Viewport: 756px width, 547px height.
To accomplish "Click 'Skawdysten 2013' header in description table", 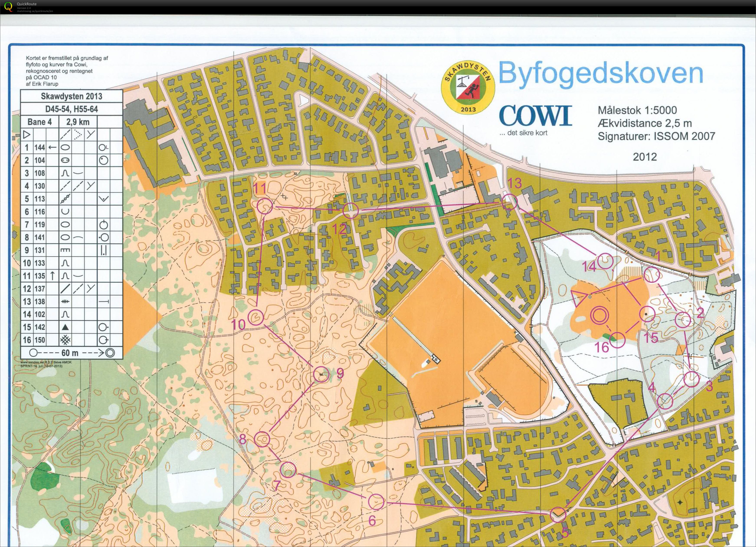I will click(x=72, y=96).
